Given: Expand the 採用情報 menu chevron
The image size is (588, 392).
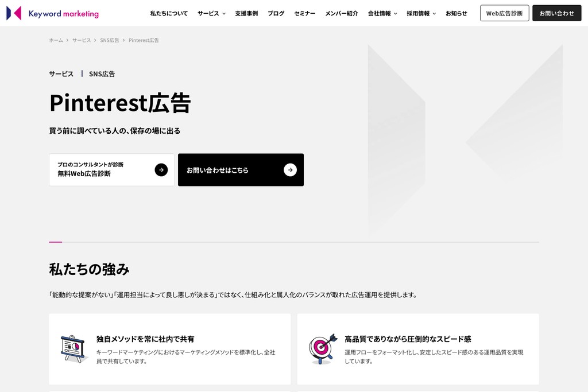Looking at the screenshot, I should (x=434, y=14).
